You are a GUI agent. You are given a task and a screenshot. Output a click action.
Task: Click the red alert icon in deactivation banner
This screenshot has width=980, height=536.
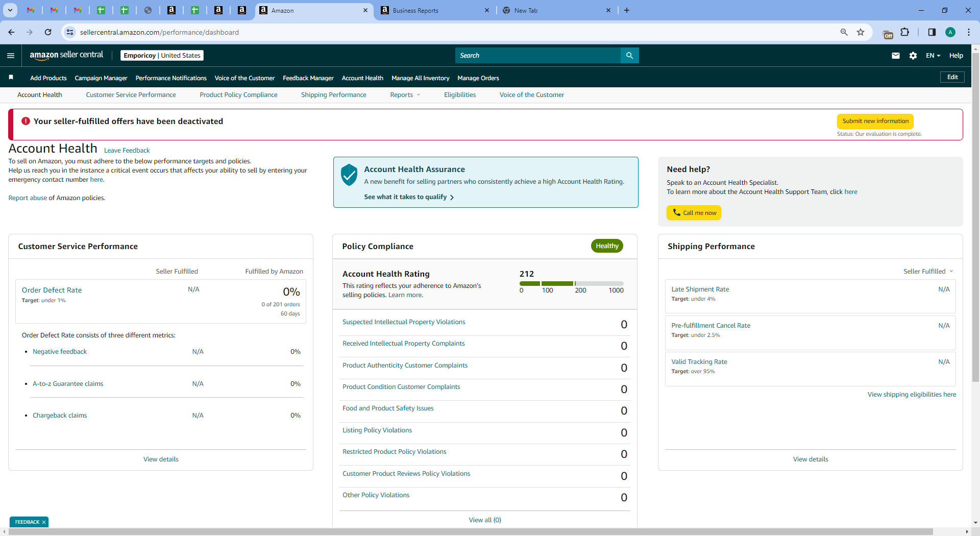[x=26, y=121]
